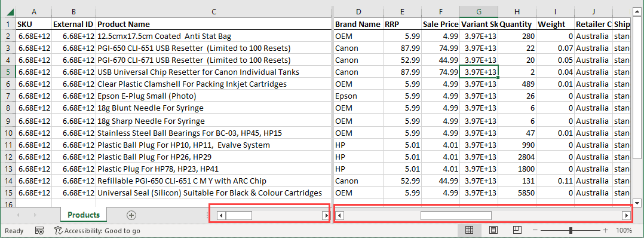Select cell '18g Blunt Needle For Syringe'

pos(214,108)
